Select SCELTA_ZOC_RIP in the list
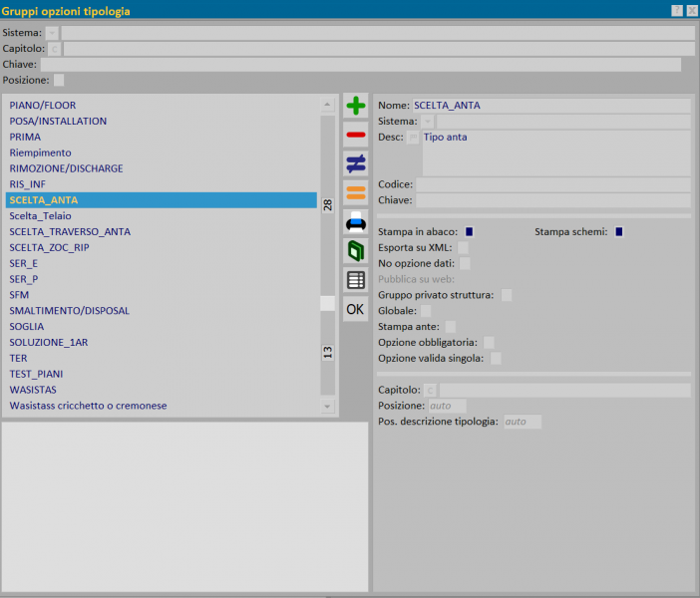 click(162, 248)
